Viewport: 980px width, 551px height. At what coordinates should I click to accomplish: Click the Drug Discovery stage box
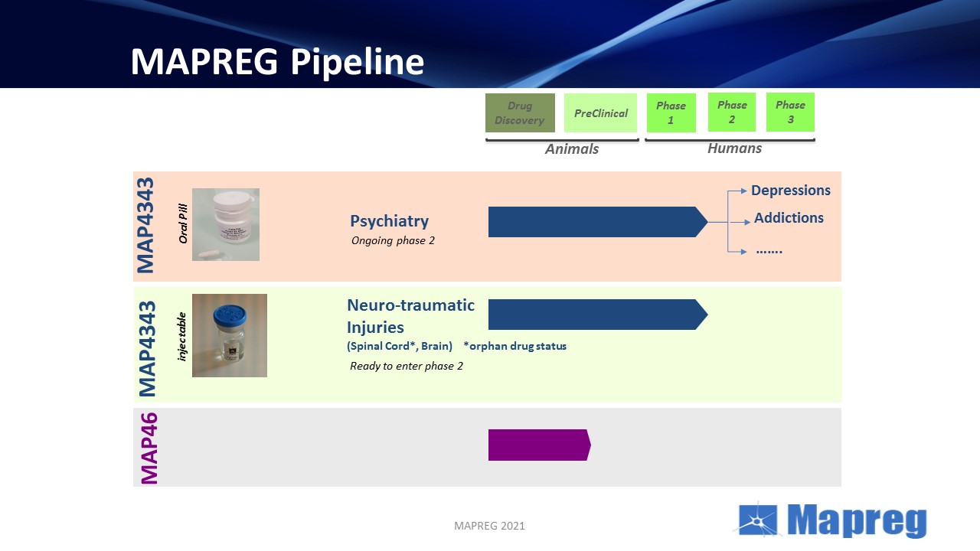click(x=520, y=113)
